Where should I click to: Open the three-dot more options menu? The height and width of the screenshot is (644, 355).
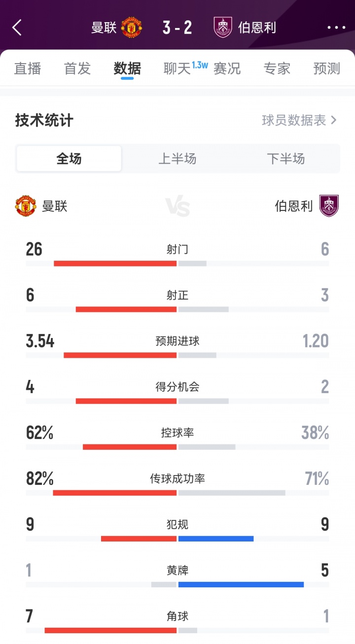pos(336,28)
